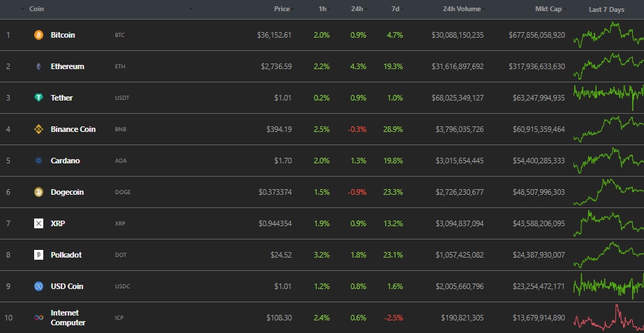
Task: Click the XRP logo icon
Action: pyautogui.click(x=38, y=223)
